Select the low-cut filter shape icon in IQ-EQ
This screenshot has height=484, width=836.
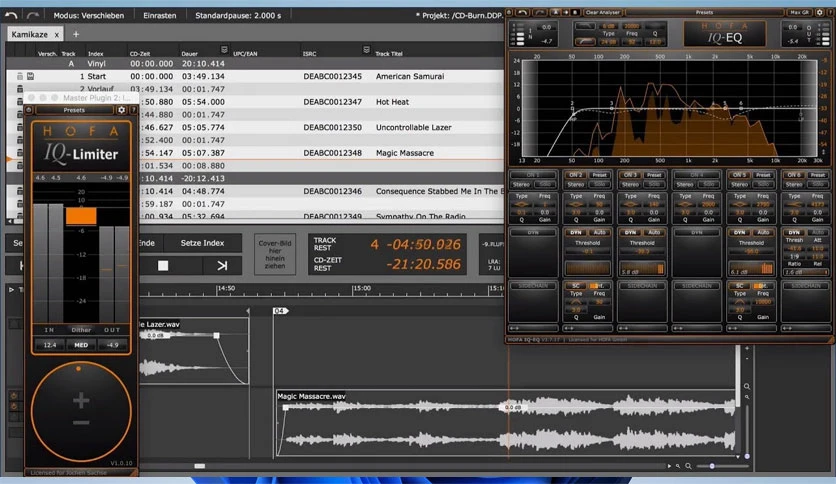point(585,41)
